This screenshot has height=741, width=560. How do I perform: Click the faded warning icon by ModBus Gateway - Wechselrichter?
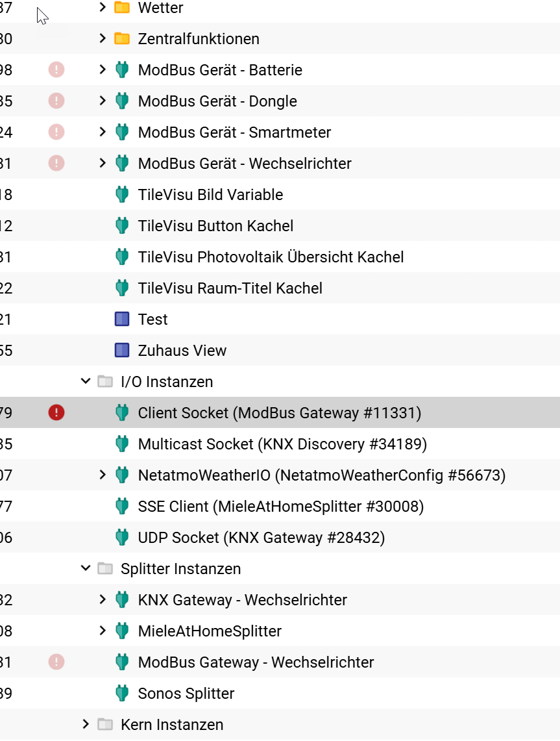56,662
